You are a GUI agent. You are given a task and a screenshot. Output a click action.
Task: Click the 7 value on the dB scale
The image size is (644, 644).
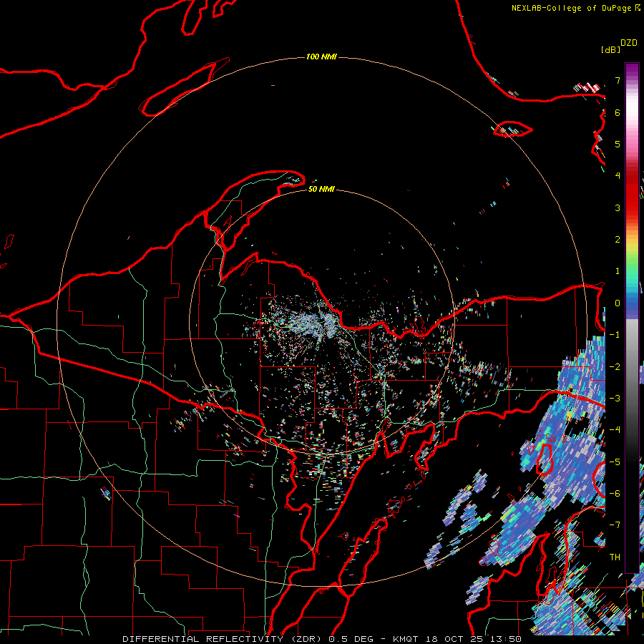pos(618,80)
